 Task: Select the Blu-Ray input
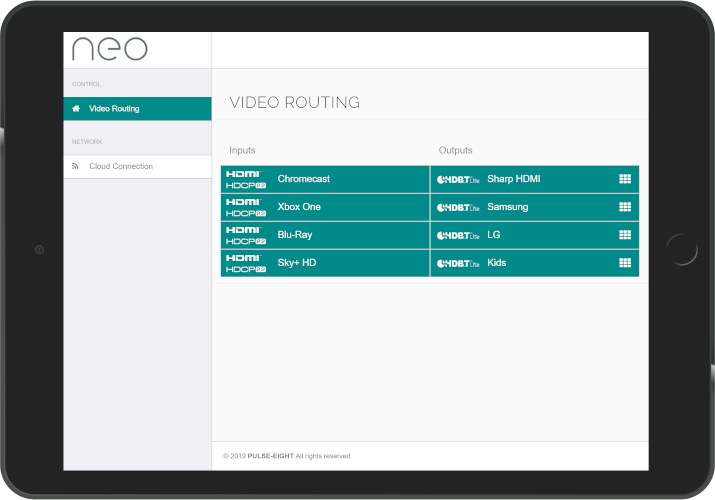click(325, 235)
